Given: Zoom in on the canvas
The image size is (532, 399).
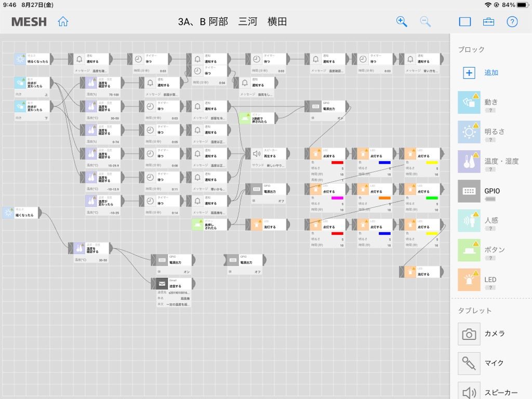Looking at the screenshot, I should [x=402, y=21].
